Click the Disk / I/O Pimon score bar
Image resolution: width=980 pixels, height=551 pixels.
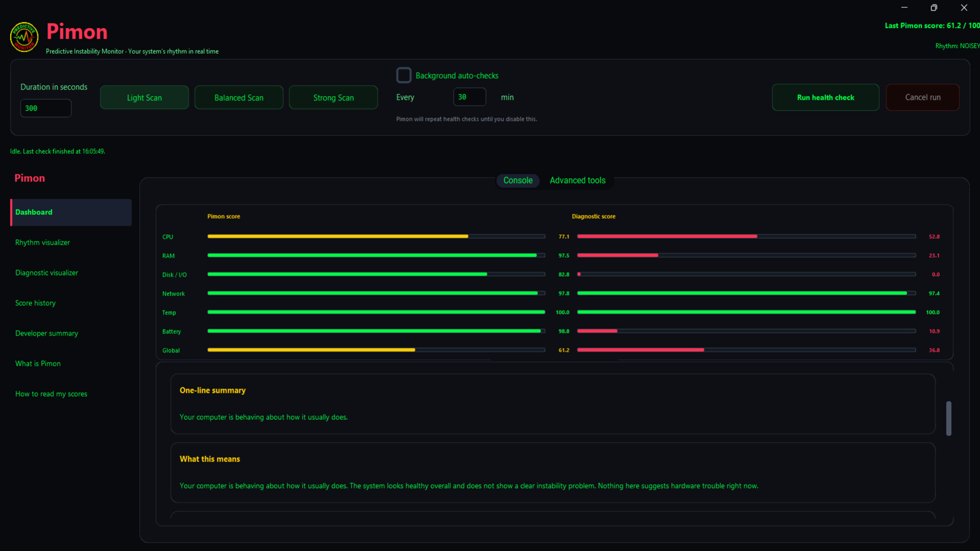(x=376, y=274)
